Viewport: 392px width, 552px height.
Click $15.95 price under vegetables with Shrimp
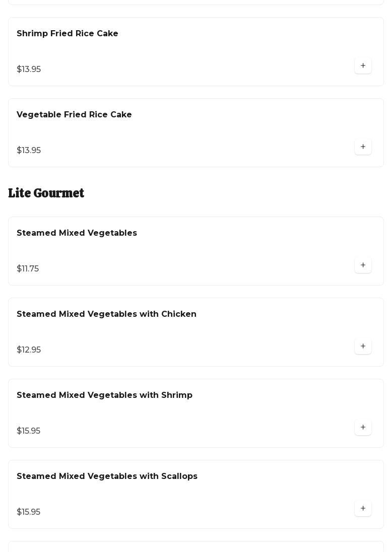click(28, 431)
